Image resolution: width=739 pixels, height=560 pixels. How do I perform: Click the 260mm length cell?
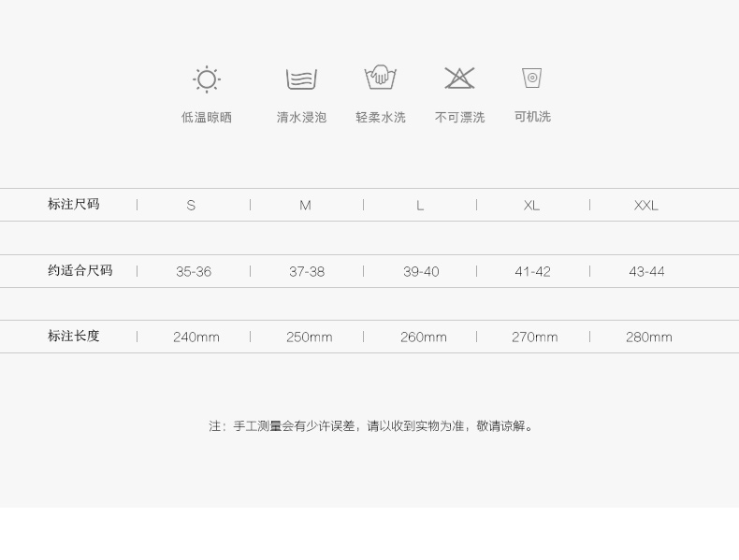coord(424,337)
